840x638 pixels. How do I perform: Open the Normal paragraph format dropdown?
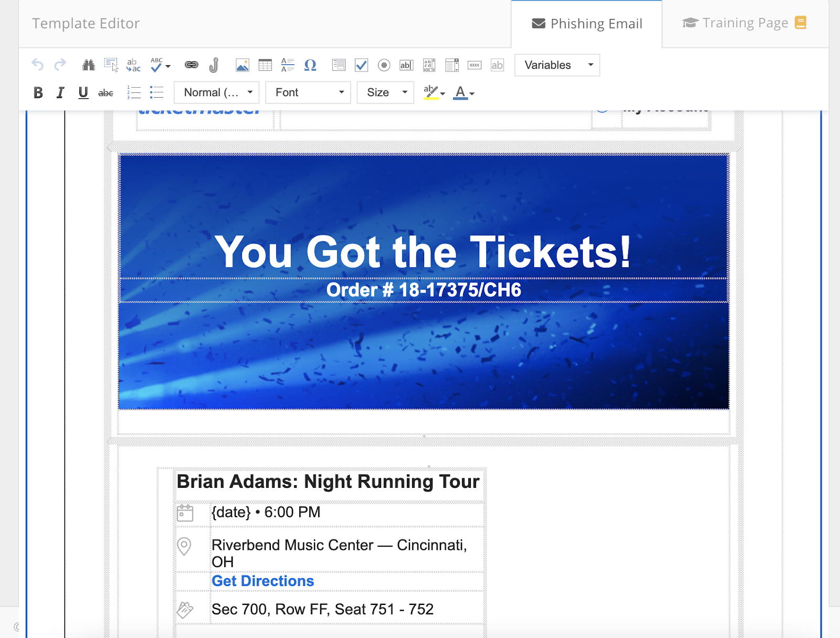pos(217,92)
